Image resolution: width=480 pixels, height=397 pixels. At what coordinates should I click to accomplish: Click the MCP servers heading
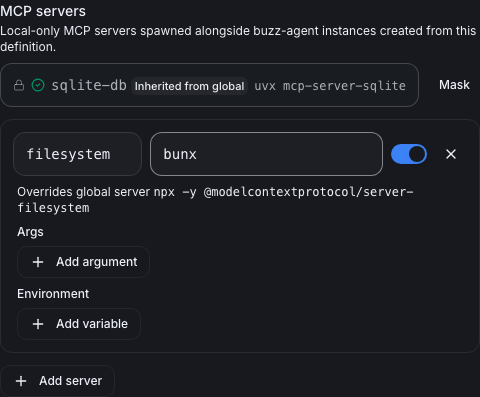click(43, 11)
